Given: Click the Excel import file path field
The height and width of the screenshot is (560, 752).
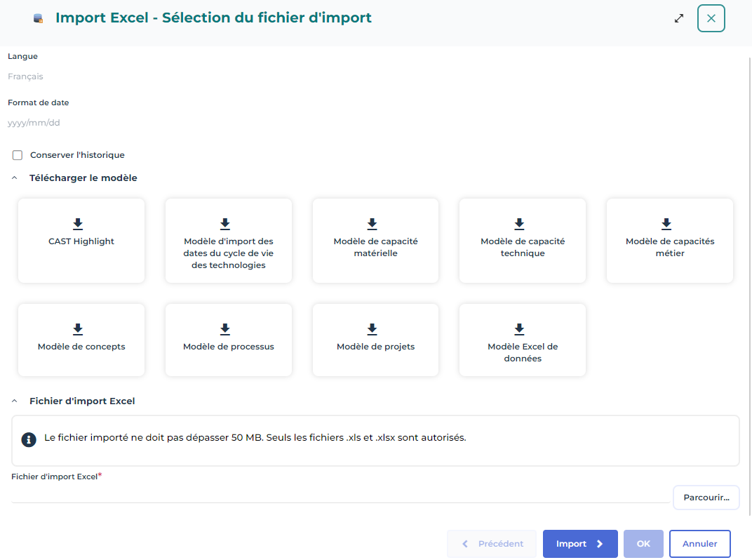Looking at the screenshot, I should tap(340, 495).
